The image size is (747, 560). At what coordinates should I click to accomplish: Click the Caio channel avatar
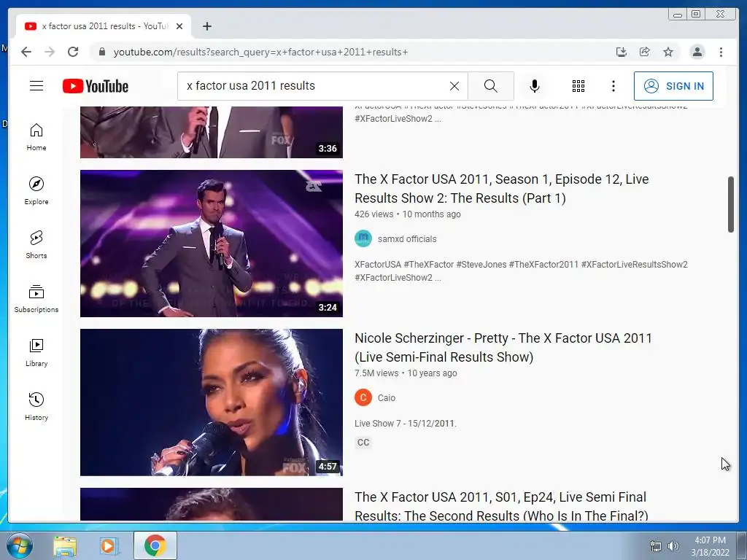[x=363, y=397]
